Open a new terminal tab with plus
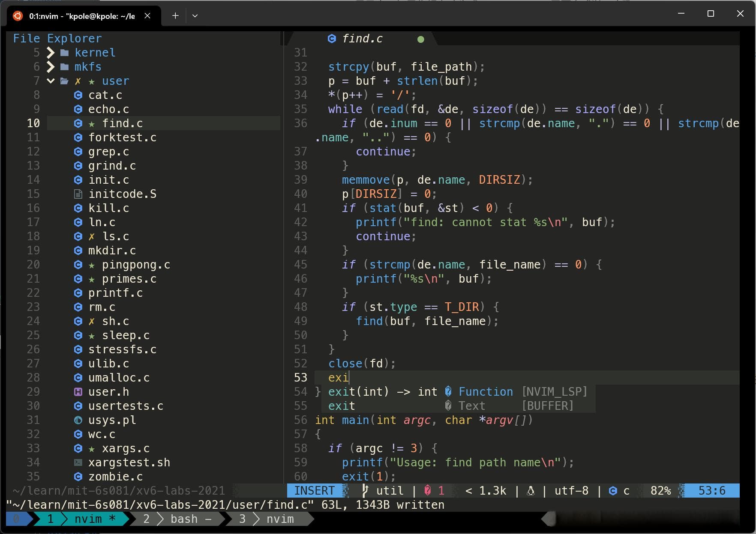The width and height of the screenshot is (756, 534). (x=175, y=16)
